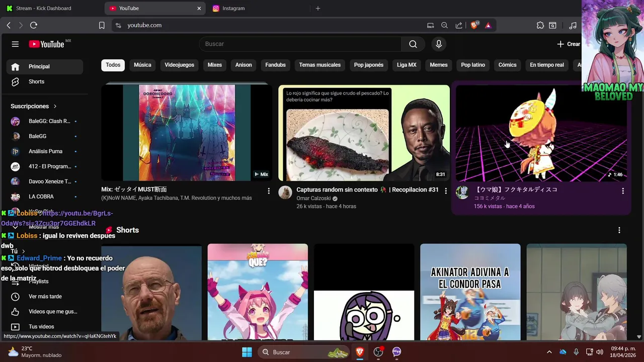
Task: Go back in browser history
Action: pyautogui.click(x=9, y=25)
